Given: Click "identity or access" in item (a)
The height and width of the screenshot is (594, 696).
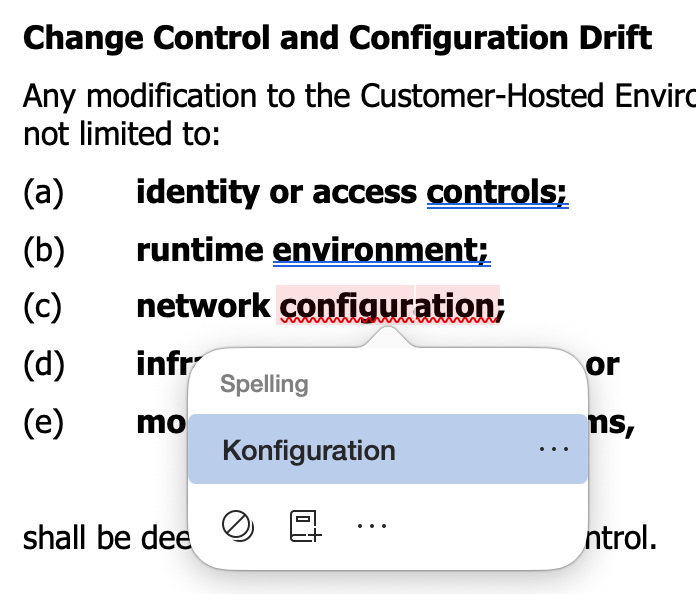Looking at the screenshot, I should pyautogui.click(x=277, y=192).
